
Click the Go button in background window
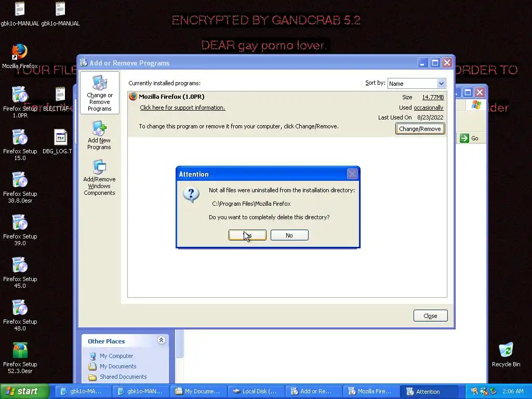(469, 138)
